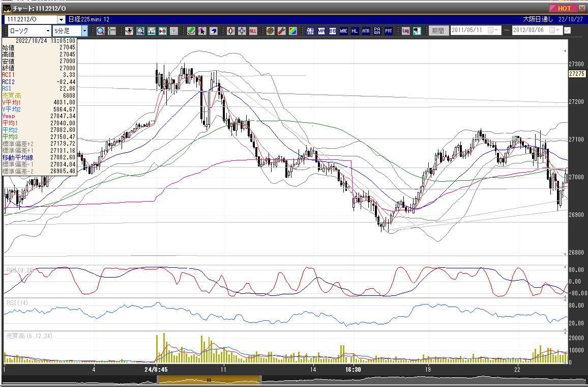The image size is (588, 387).
Task: Toggle the MAE envelope indicator
Action: (343, 31)
